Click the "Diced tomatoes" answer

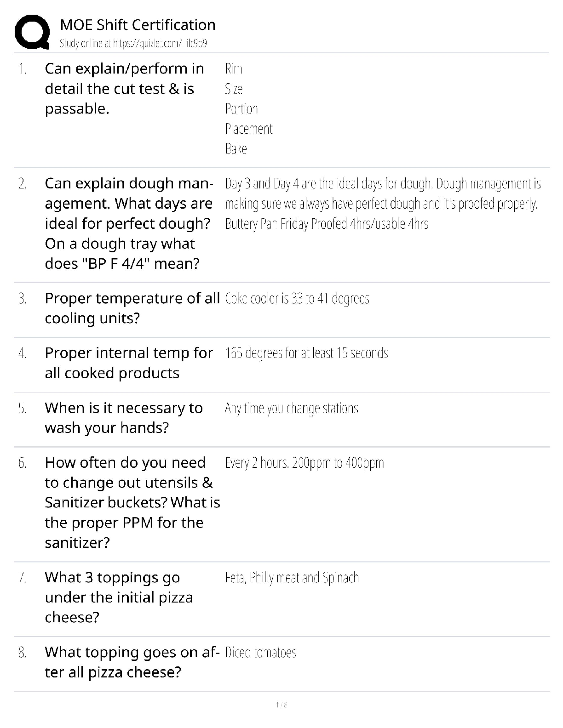[260, 653]
